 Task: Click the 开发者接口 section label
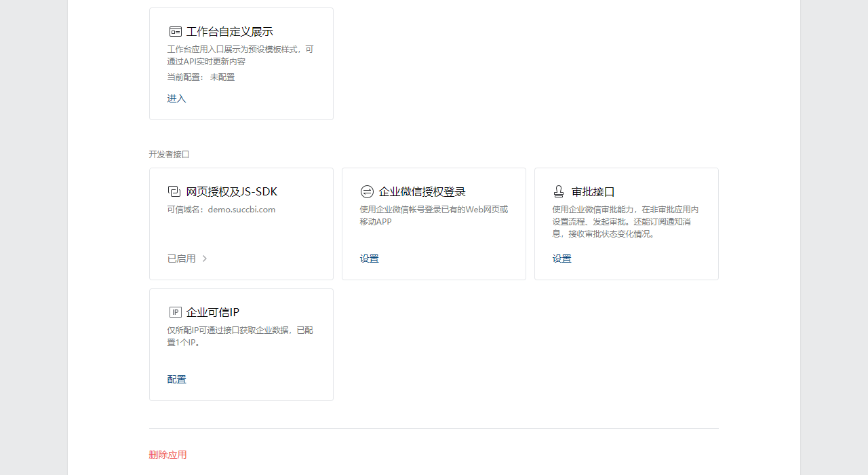click(169, 155)
